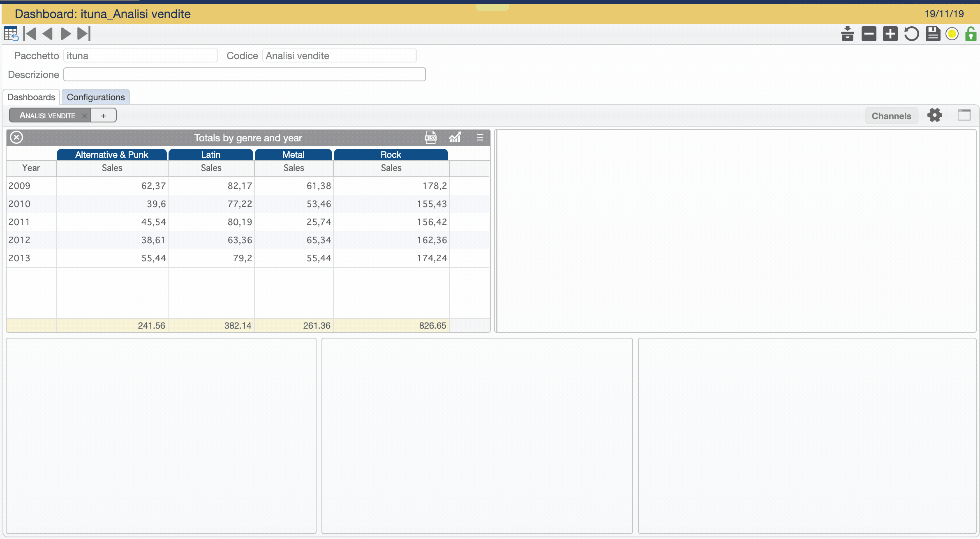980x539 pixels.
Task: Click the Metal column group header
Action: click(294, 154)
